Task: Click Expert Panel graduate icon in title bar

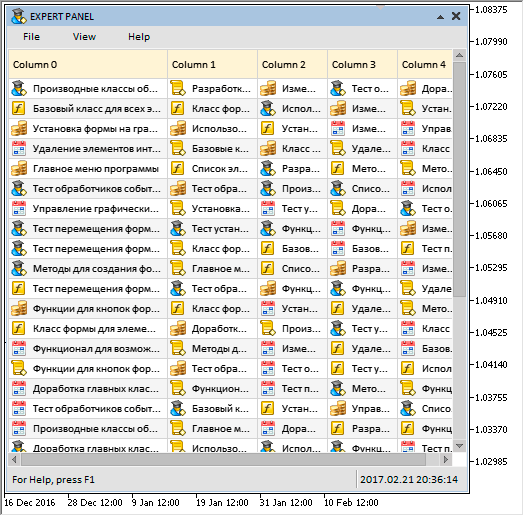Action: [x=19, y=16]
